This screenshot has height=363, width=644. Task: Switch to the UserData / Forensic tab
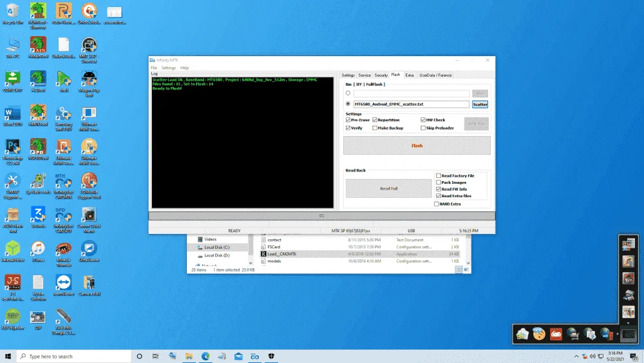point(435,75)
